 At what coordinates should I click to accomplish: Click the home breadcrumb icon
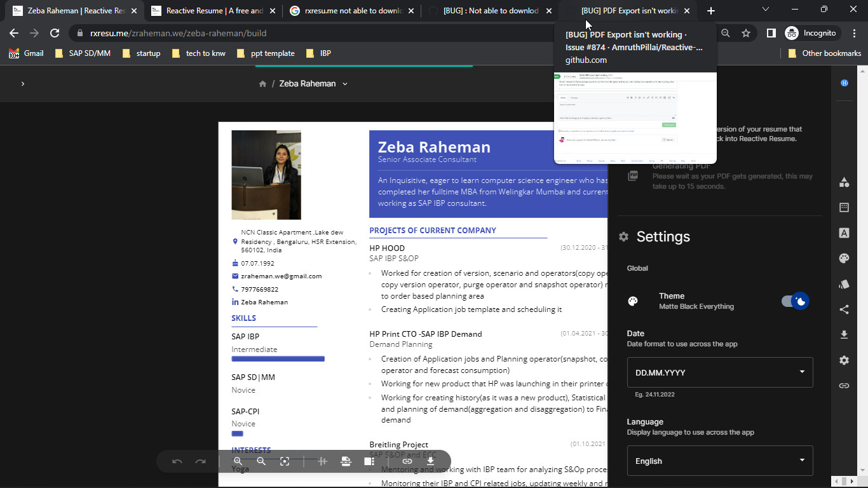[x=262, y=83]
